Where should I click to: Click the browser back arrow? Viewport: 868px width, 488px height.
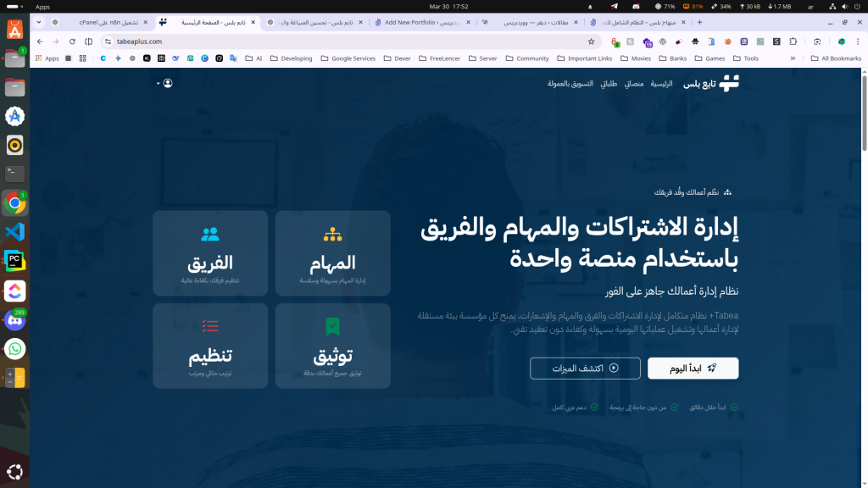pos(40,41)
